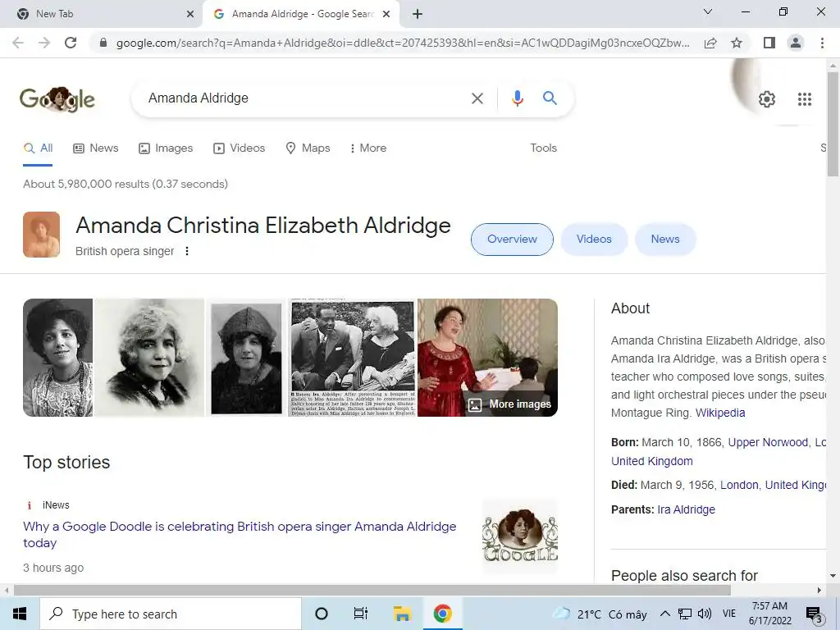
Task: Start voice search with microphone icon
Action: coord(517,98)
